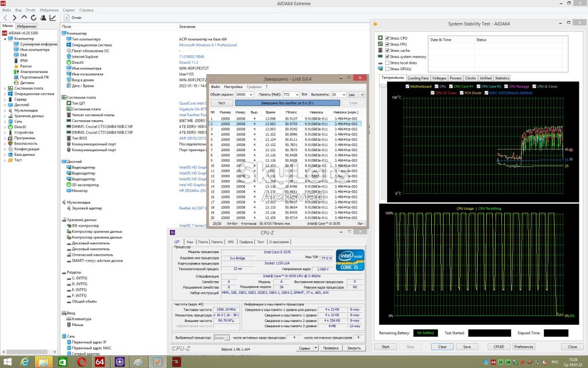Viewport: 588px width, 368px height.
Task: Open the AIDA64 graph toolbar icon
Action: pos(52,18)
